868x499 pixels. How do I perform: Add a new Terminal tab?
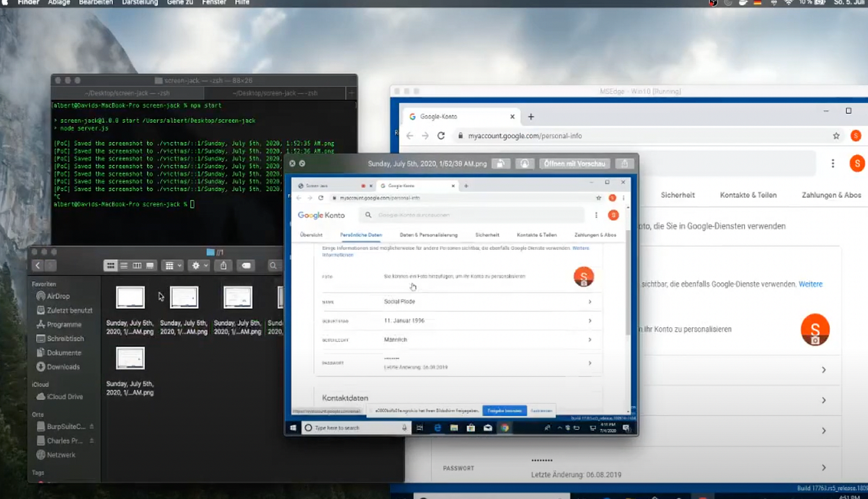(351, 93)
